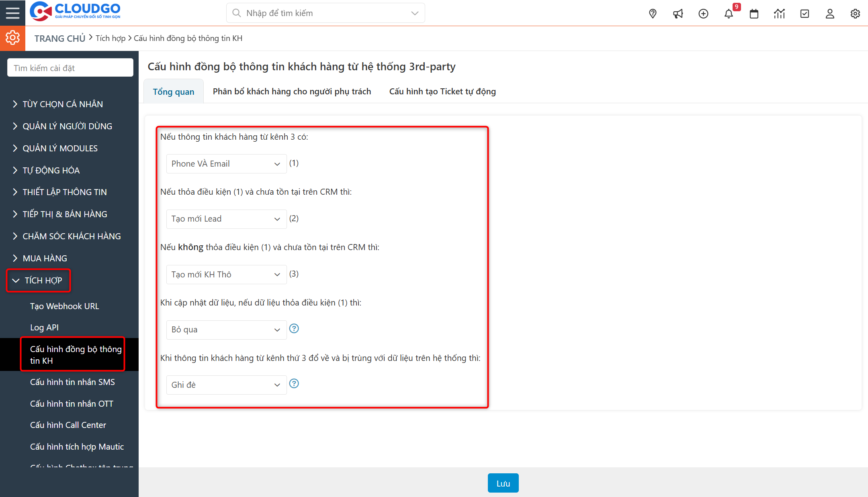Screen dimensions: 868x497
Task: Click the Lưu button
Action: click(x=503, y=483)
